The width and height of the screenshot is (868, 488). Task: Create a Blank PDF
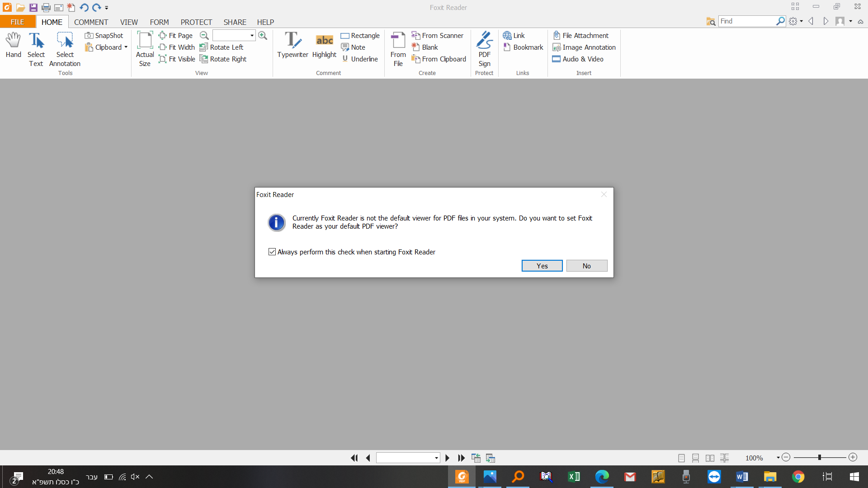click(425, 47)
